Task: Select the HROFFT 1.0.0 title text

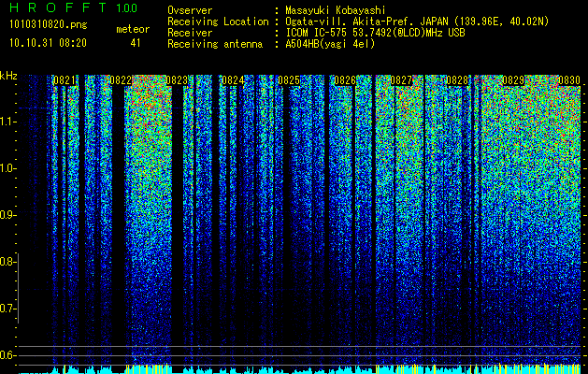Action: [x=74, y=7]
